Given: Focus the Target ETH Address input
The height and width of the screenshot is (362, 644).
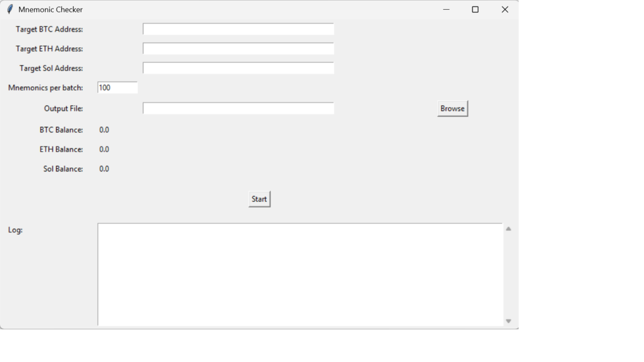Looking at the screenshot, I should coord(238,49).
